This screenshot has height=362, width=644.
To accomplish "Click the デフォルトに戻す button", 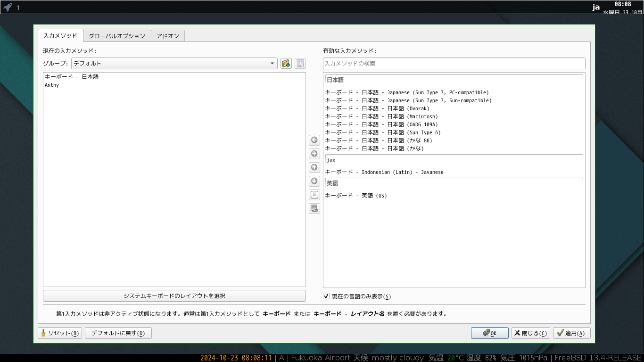I will click(x=118, y=333).
